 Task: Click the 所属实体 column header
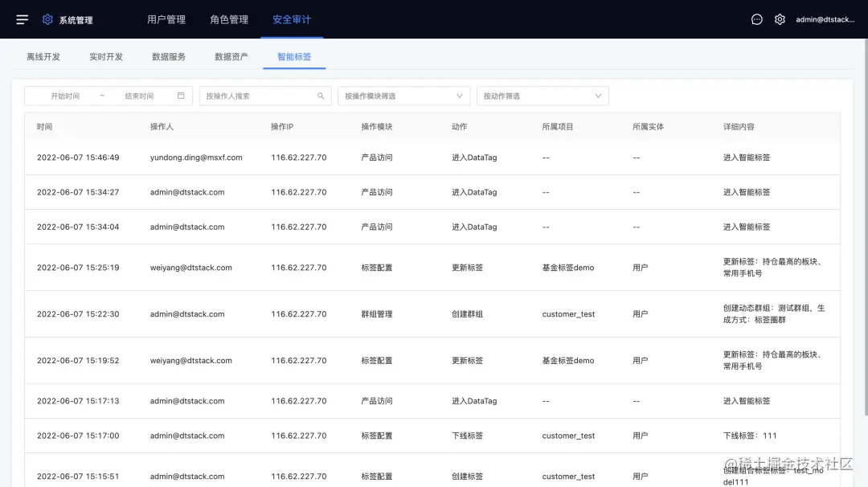click(649, 127)
